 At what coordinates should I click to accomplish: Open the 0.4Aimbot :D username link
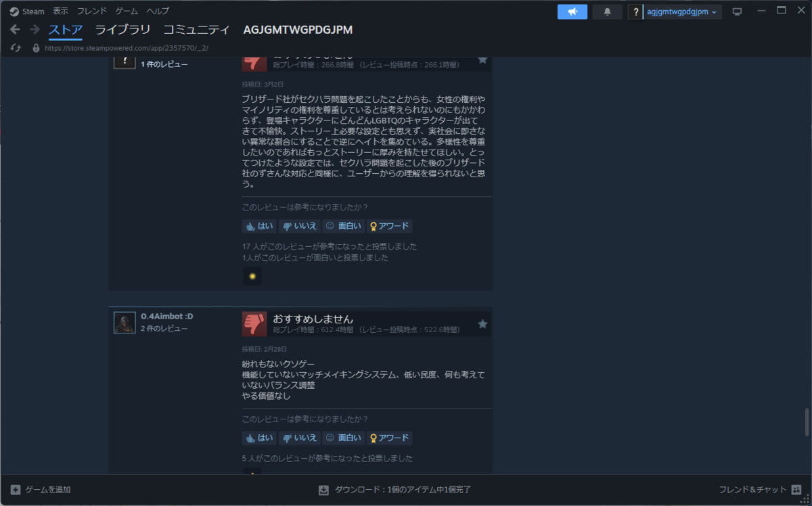(x=167, y=316)
